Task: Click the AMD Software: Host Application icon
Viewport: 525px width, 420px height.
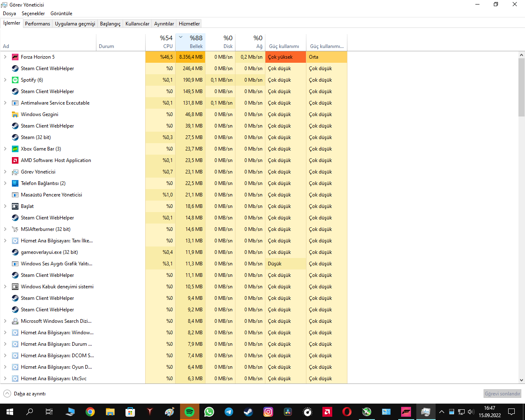Action: (x=15, y=160)
